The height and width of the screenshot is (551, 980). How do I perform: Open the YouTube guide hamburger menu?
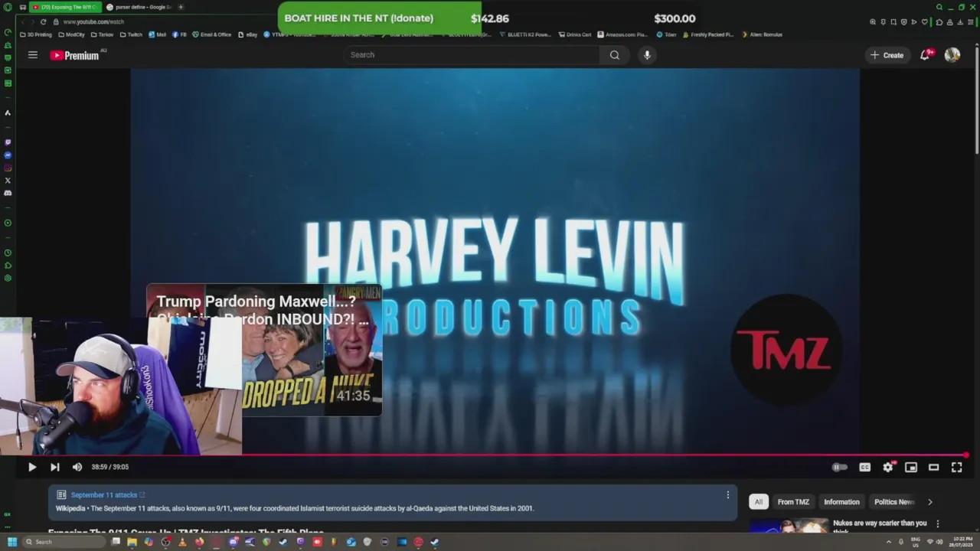pos(33,55)
